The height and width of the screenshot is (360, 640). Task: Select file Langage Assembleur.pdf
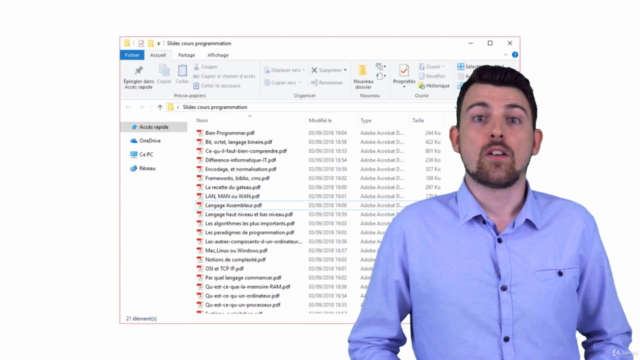[233, 205]
